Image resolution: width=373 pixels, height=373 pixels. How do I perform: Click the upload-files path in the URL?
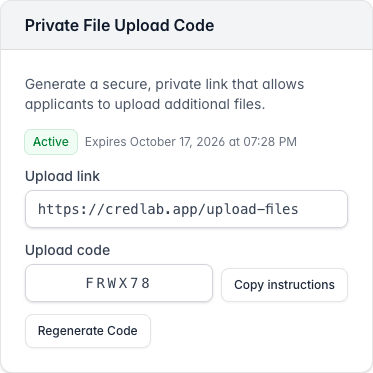[252, 209]
